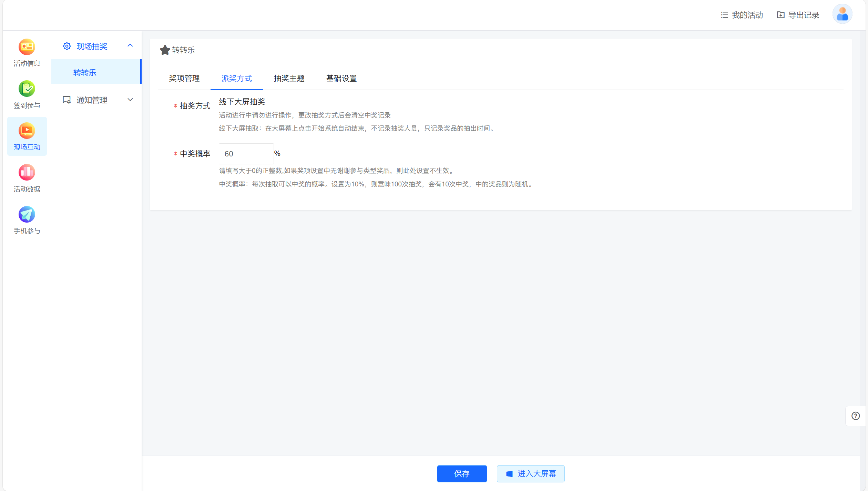Open 我的活动 link in header

(742, 15)
